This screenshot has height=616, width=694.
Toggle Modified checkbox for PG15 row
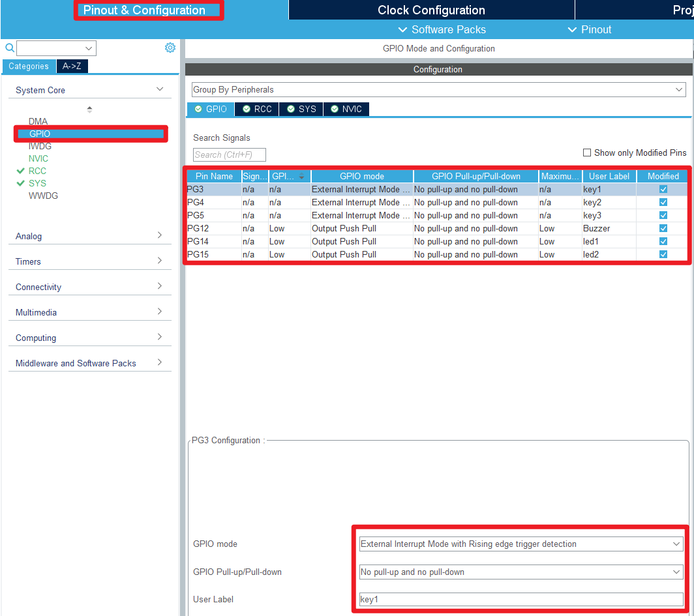[x=663, y=254]
